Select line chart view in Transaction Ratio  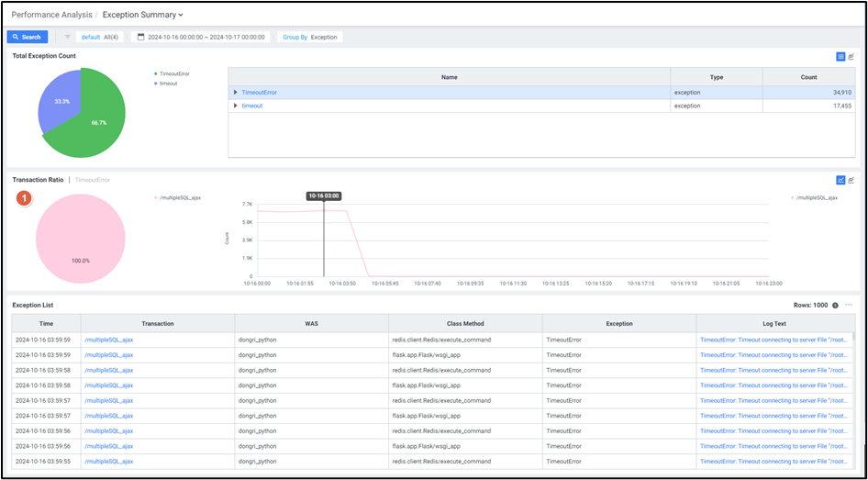[x=840, y=180]
